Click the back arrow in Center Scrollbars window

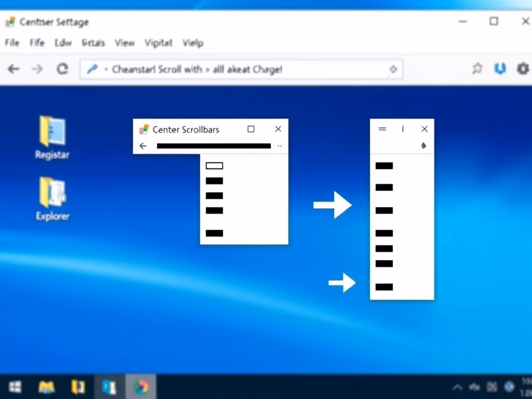point(143,146)
